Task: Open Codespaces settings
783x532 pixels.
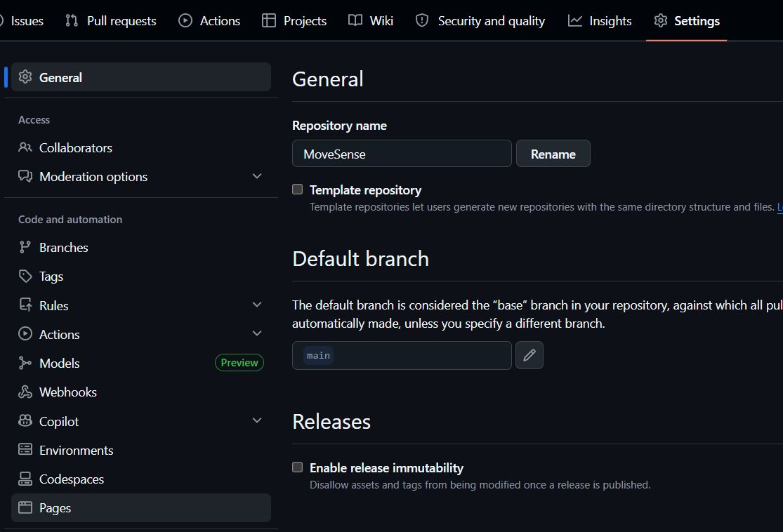Action: [141, 479]
